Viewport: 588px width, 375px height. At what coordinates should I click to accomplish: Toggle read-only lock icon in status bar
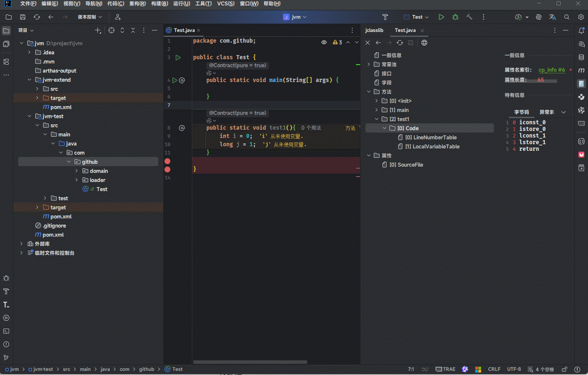click(564, 369)
